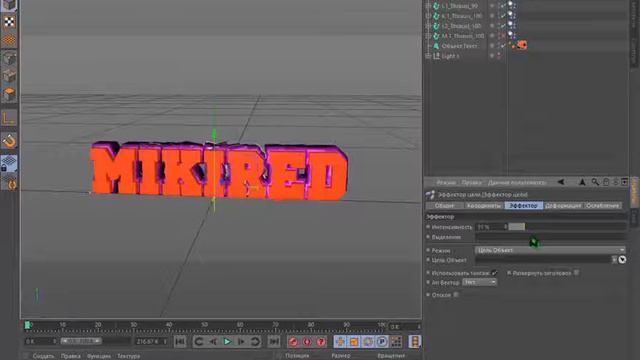Open the last tab of the effector attributes
Image resolution: width=640 pixels, height=360 pixels.
point(602,205)
